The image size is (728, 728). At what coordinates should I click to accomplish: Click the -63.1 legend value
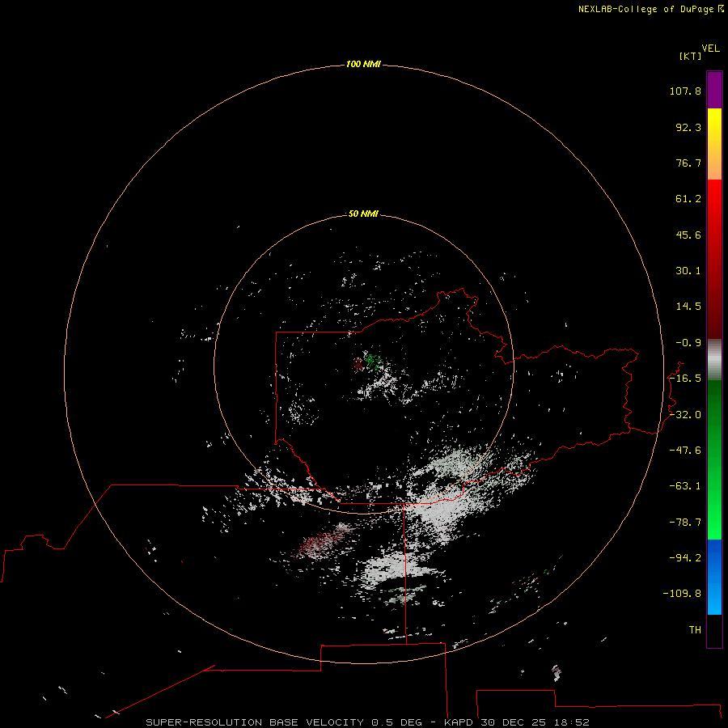(x=685, y=486)
